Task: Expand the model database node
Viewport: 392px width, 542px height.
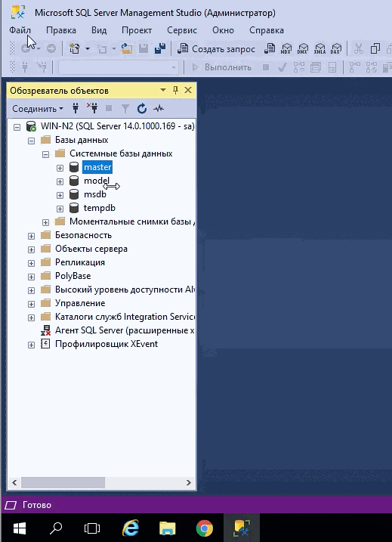Action: (x=60, y=181)
